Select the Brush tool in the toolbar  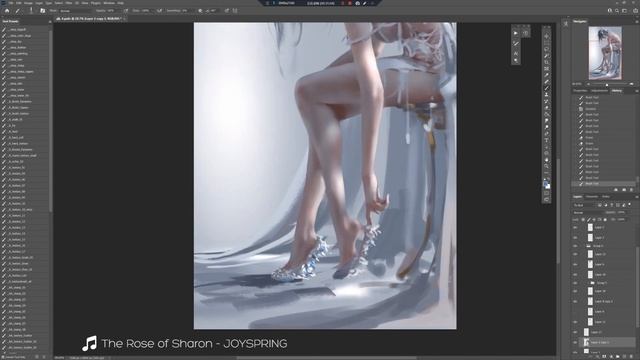547,88
